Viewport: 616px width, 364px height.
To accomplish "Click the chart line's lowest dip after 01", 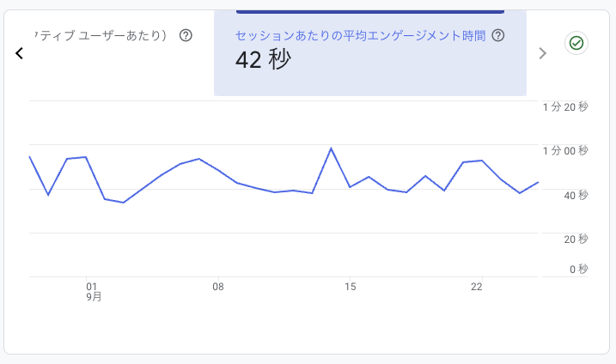I will pos(124,203).
